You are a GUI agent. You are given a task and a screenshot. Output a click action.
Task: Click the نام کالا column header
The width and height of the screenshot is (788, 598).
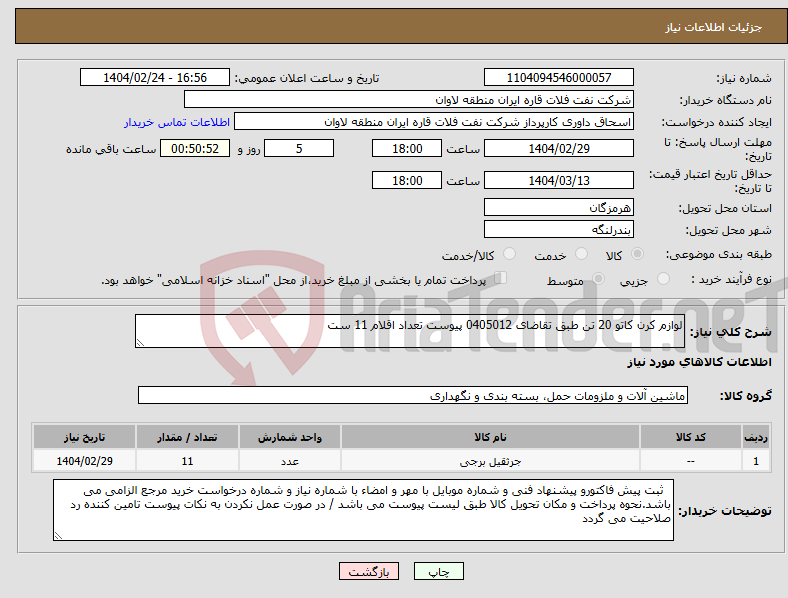(490, 437)
